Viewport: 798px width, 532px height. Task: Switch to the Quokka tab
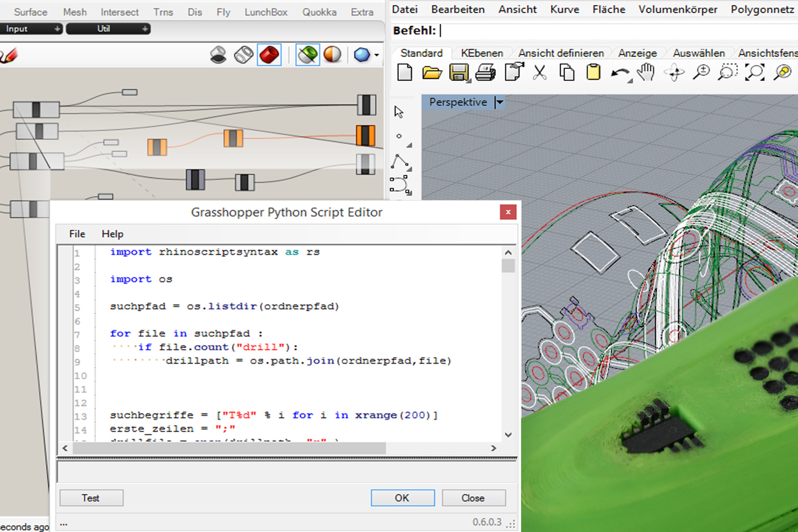pyautogui.click(x=319, y=12)
